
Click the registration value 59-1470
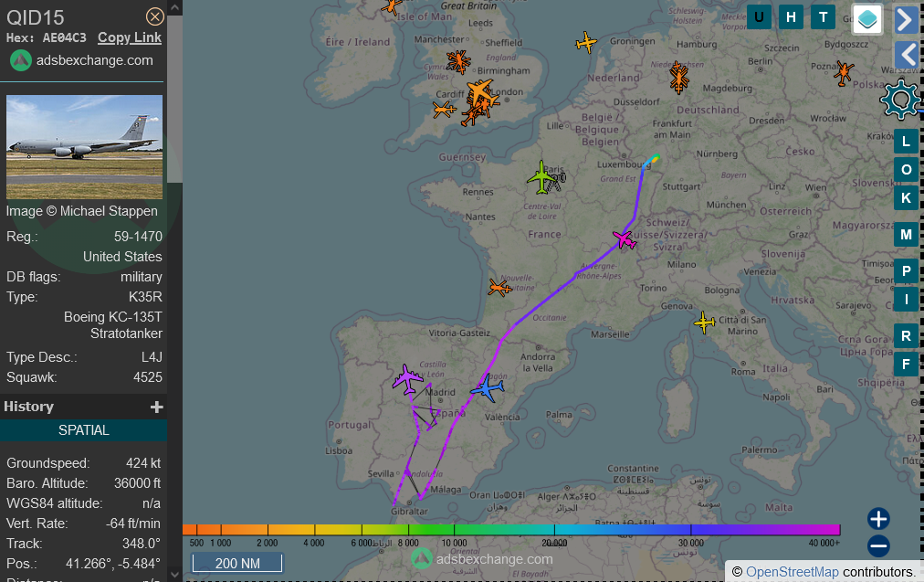[138, 237]
